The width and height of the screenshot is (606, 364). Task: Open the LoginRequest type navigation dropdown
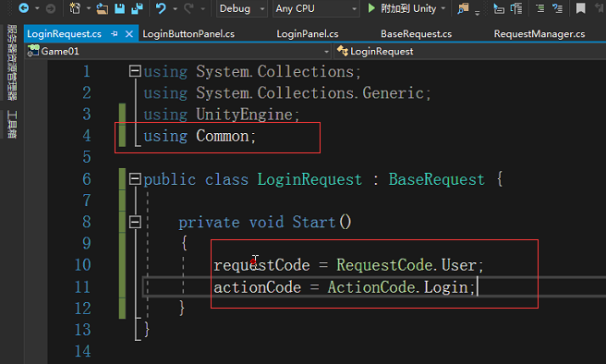click(469, 51)
